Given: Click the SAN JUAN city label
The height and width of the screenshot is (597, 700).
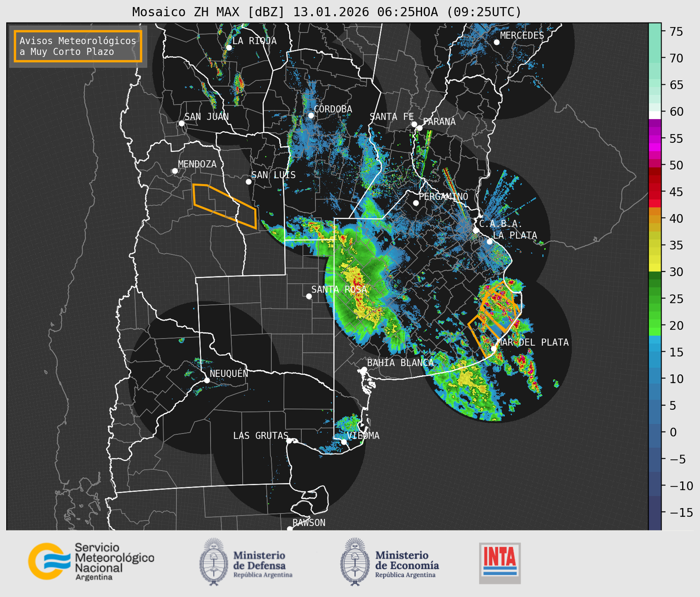Looking at the screenshot, I should (x=207, y=117).
